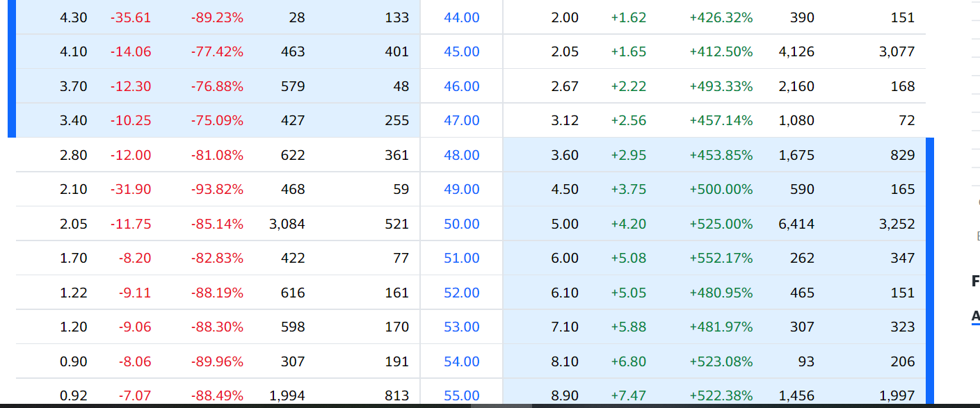Click call volume 1,994
This screenshot has height=408, width=980.
(287, 395)
